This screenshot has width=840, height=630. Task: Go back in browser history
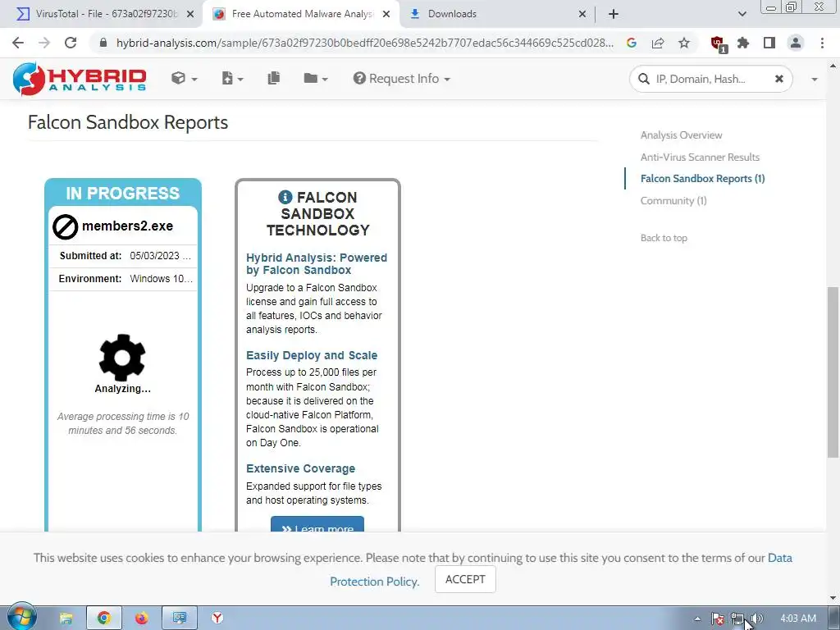[x=18, y=43]
